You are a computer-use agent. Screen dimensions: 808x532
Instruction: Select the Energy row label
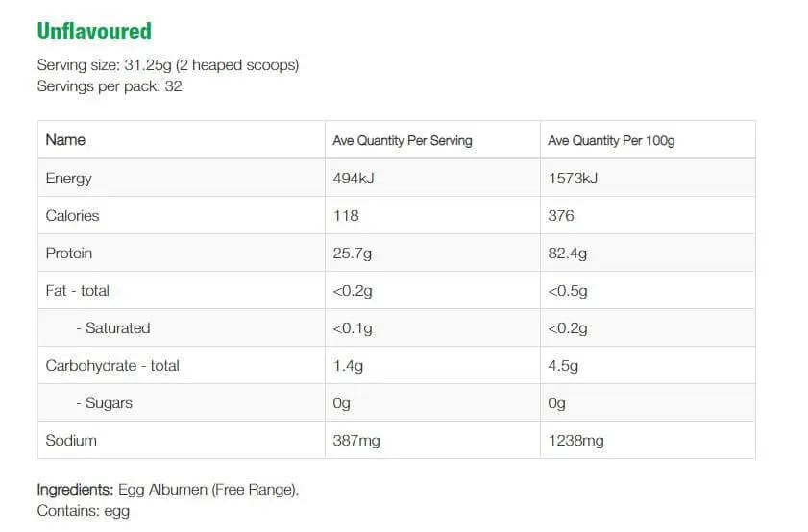click(x=69, y=179)
